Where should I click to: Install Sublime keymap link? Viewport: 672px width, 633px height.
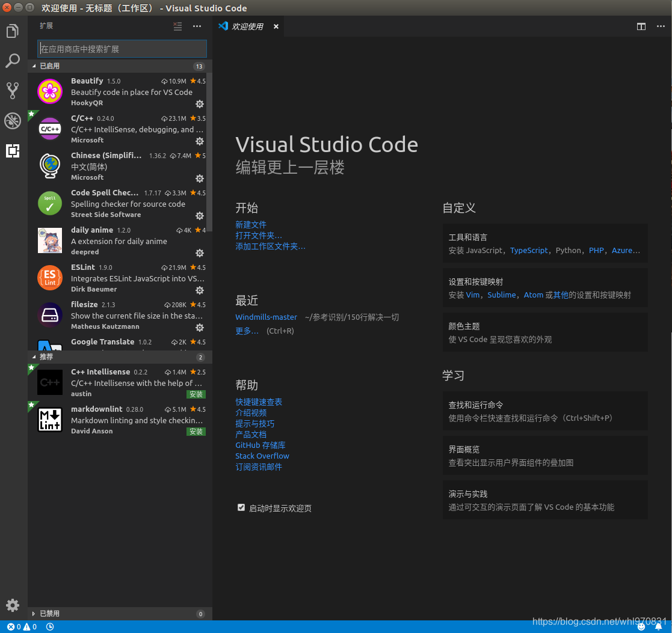[x=501, y=295]
